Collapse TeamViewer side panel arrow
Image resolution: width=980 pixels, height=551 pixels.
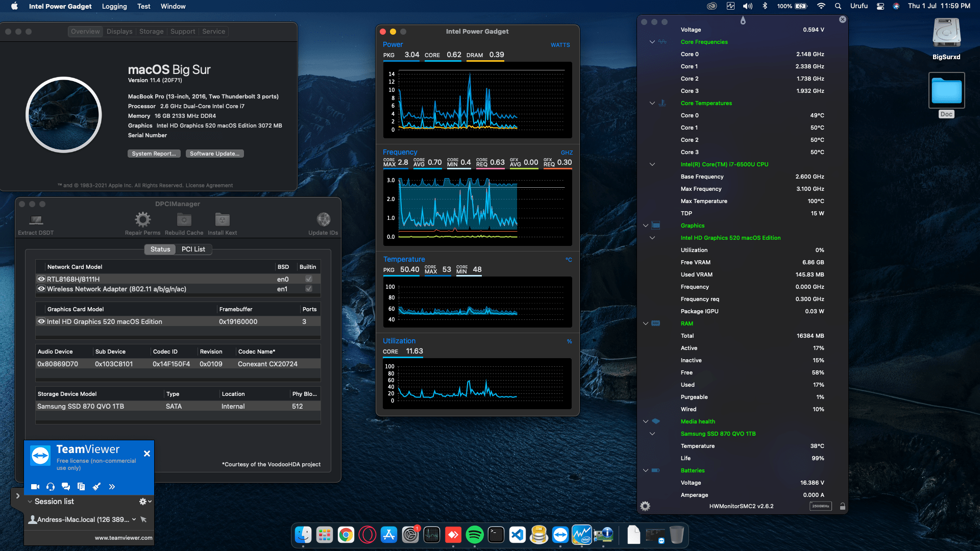point(17,496)
